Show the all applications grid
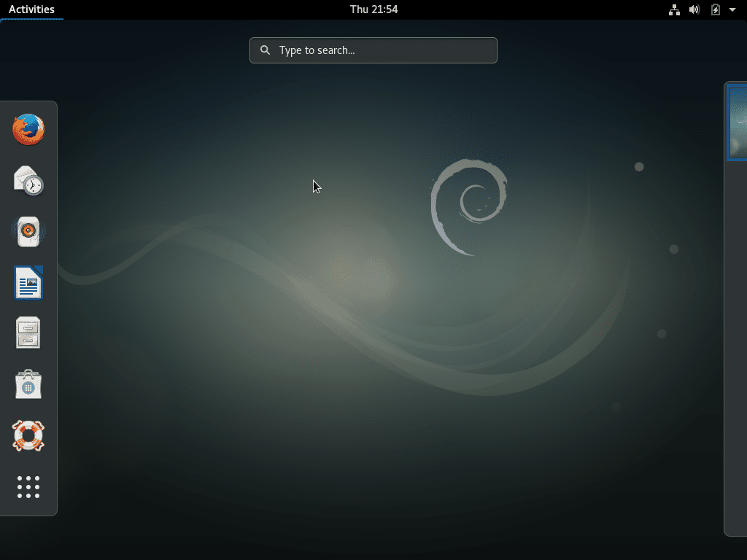Screen dimensions: 747x560 point(28,487)
